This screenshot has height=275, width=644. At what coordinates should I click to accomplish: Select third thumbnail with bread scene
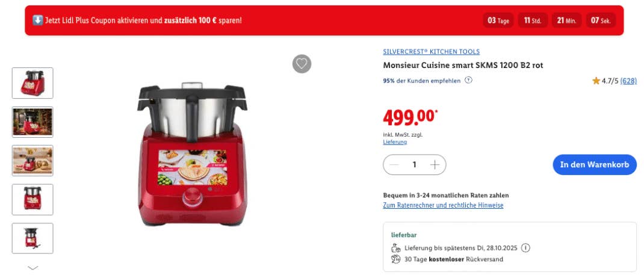point(33,161)
